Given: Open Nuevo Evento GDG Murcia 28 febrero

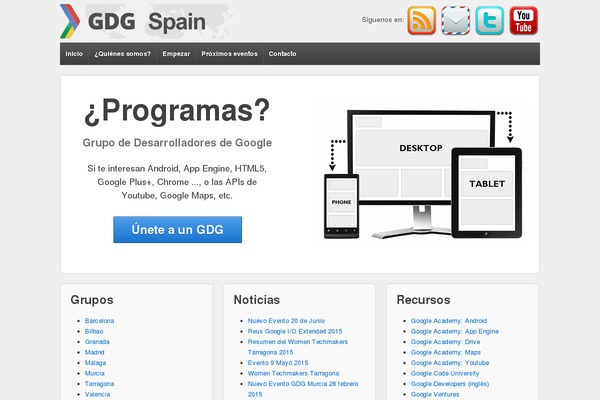Looking at the screenshot, I should point(303,389).
